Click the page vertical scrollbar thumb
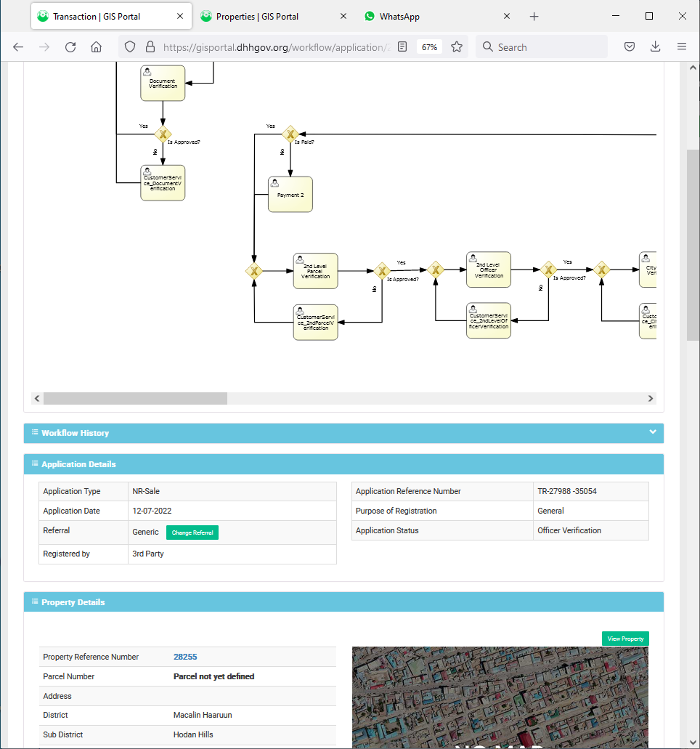 coord(693,245)
